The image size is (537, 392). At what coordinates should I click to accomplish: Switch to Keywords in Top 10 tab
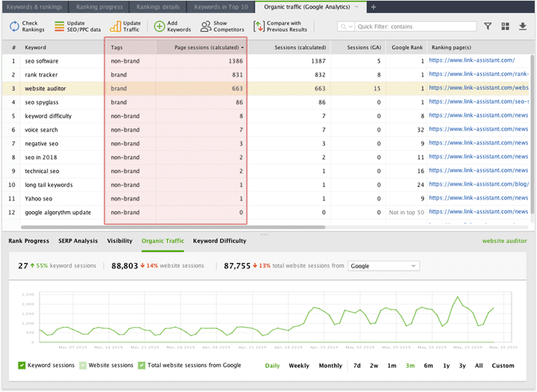221,7
